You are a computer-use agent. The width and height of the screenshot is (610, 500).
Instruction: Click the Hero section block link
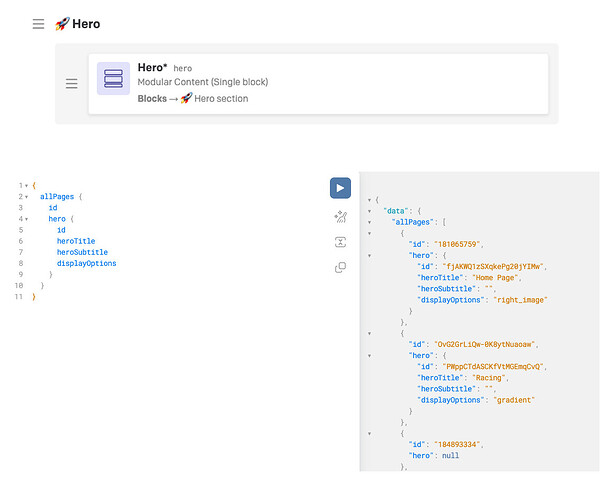[221, 98]
